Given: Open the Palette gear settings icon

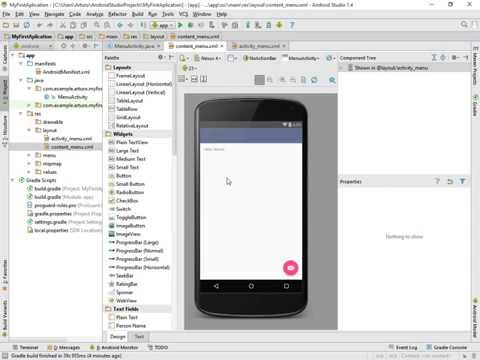Looking at the screenshot, I should click(161, 57).
